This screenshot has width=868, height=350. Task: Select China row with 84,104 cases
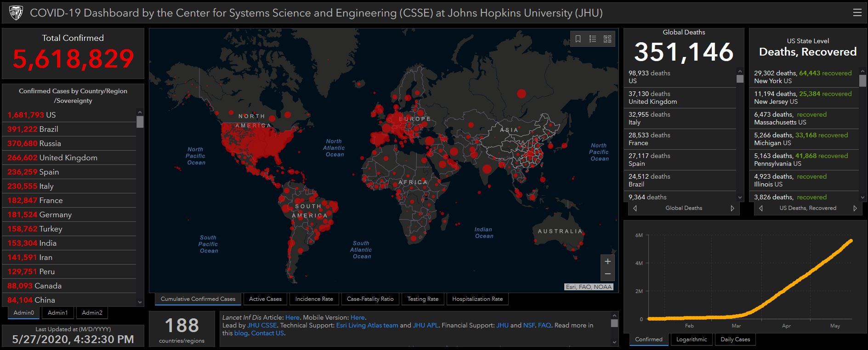point(69,300)
